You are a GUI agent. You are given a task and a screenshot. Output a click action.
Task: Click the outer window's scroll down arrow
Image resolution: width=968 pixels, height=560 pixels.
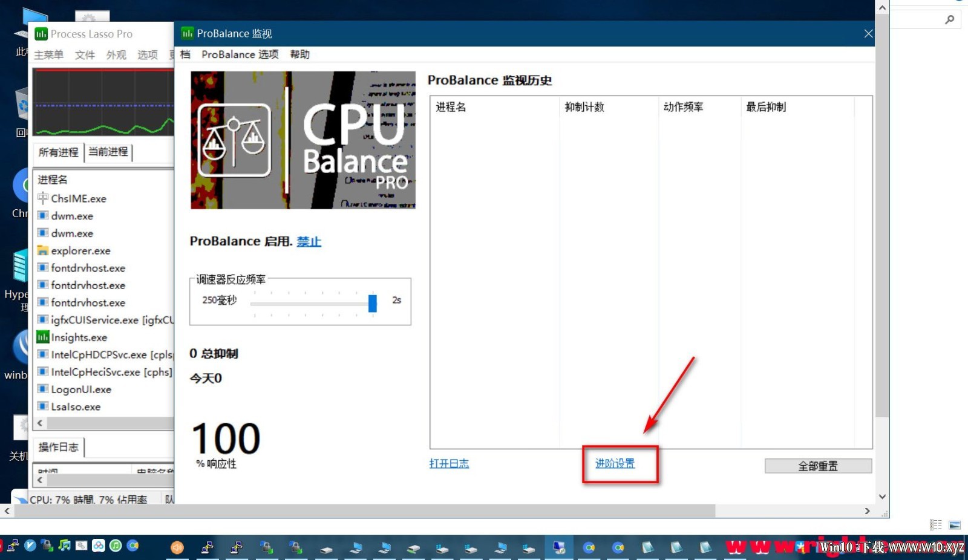[x=882, y=497]
